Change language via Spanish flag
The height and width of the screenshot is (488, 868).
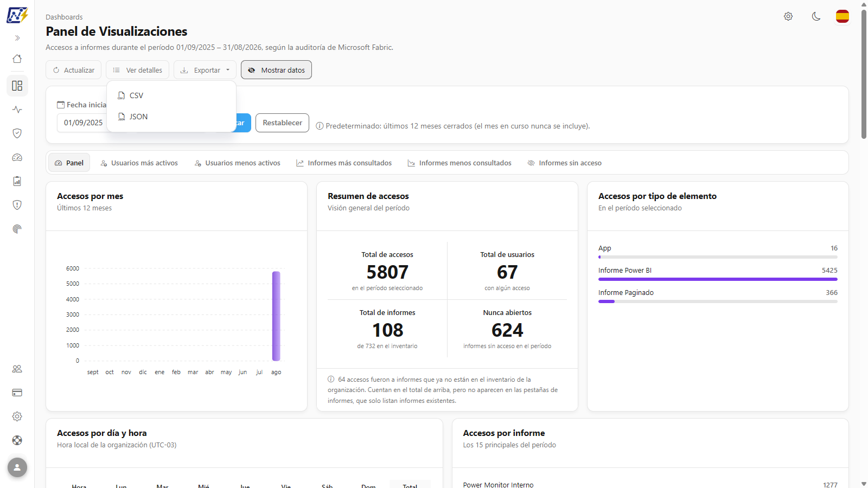(x=843, y=16)
